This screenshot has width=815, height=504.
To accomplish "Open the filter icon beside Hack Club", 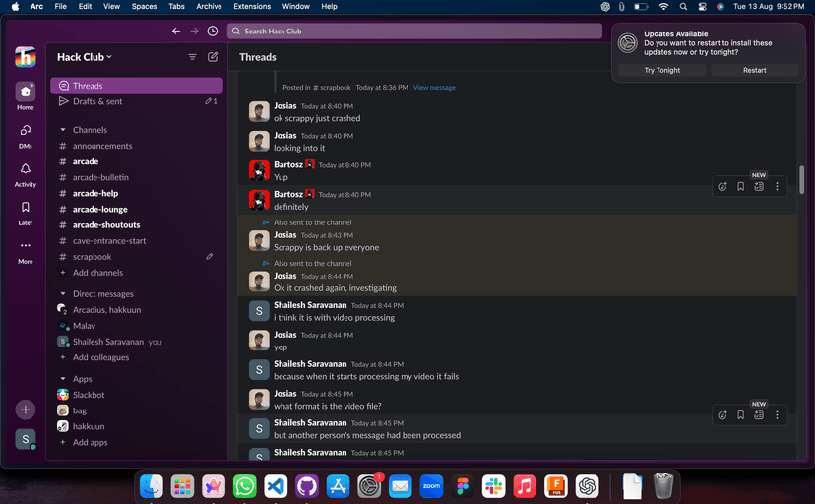I will tap(192, 57).
